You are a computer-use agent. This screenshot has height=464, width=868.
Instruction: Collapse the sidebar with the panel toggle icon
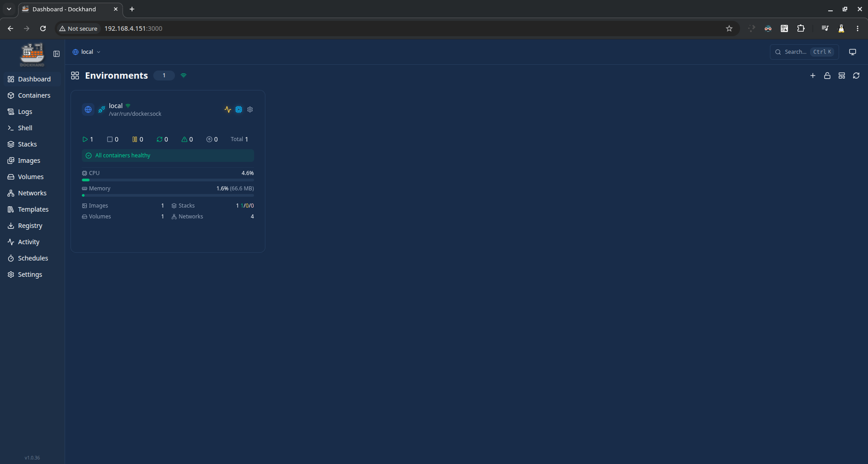point(57,54)
